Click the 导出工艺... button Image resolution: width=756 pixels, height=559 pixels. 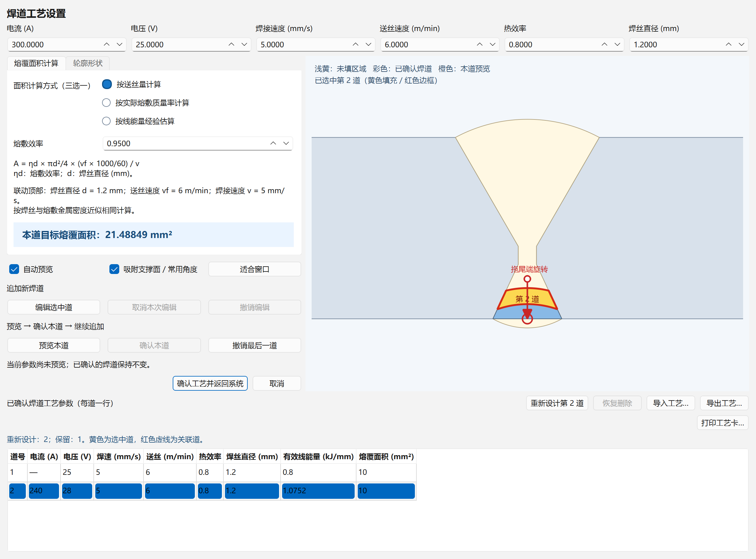point(724,403)
